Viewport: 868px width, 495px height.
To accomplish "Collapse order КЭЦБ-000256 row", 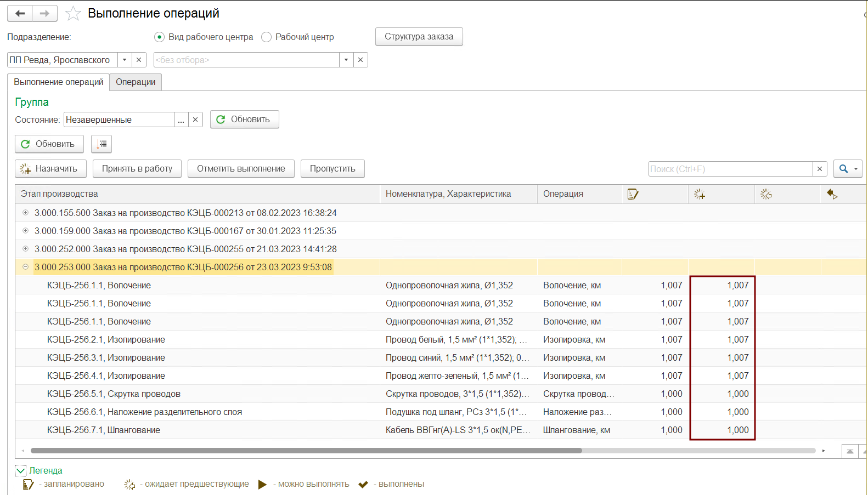I will [25, 267].
